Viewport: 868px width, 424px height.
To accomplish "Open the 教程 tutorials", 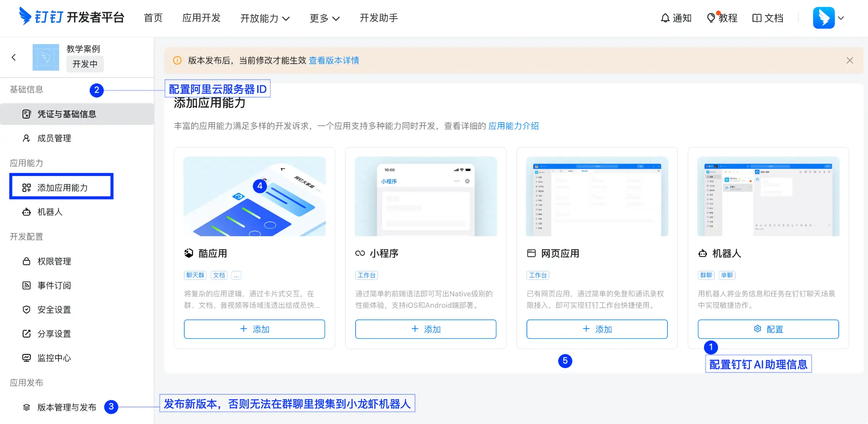I will (x=723, y=18).
